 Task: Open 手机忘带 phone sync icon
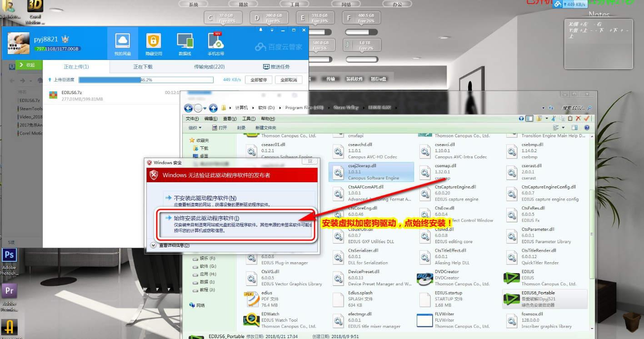pos(216,44)
